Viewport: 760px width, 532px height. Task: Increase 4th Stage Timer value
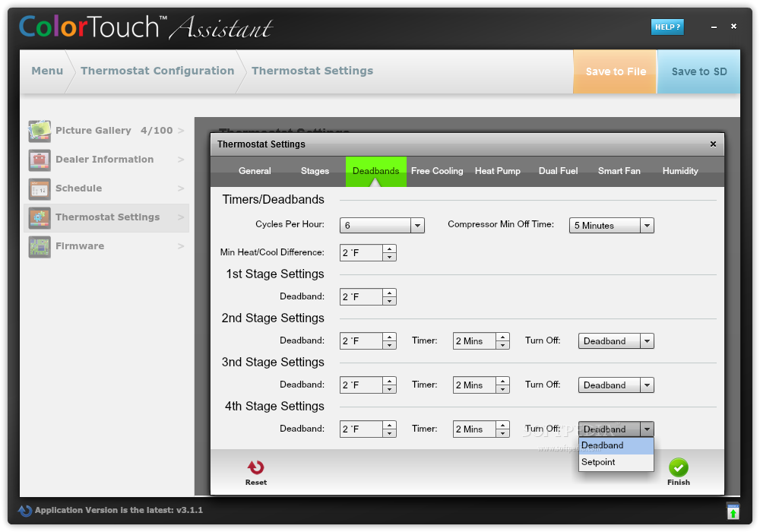tap(502, 426)
